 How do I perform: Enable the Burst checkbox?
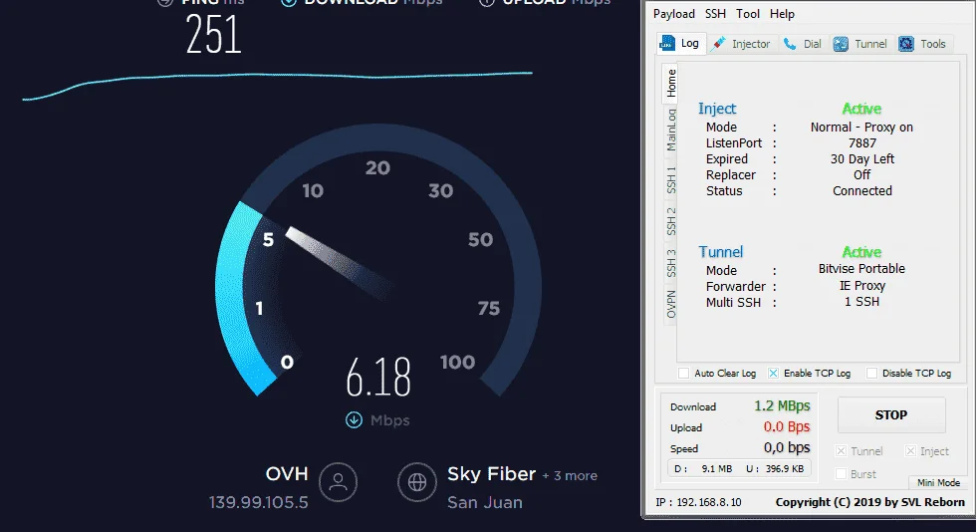842,474
